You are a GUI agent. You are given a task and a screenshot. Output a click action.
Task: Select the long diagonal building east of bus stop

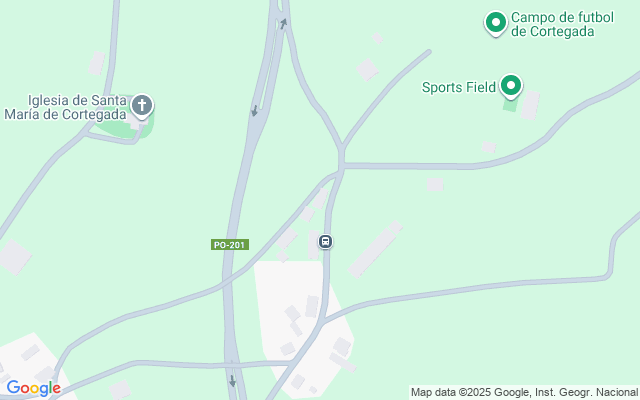[375, 249]
